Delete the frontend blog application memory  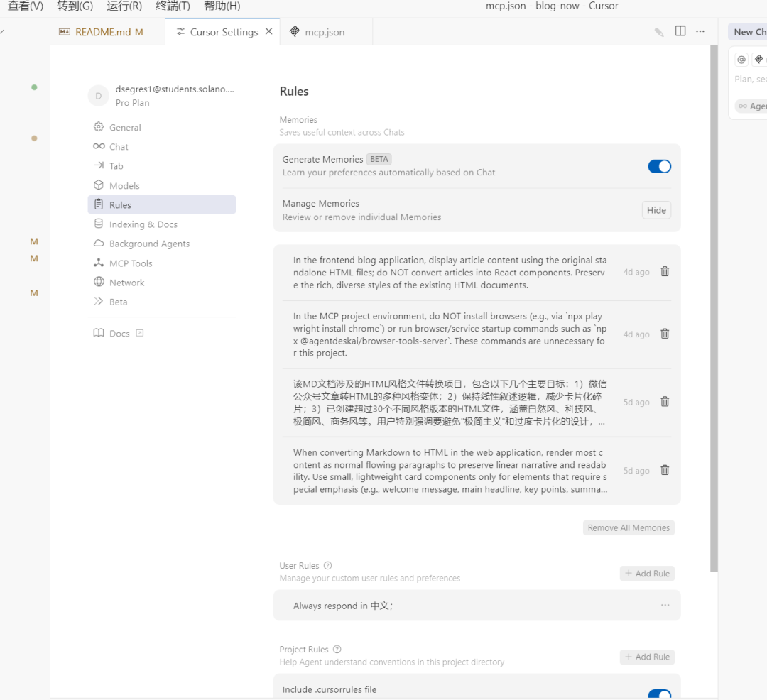tap(665, 271)
